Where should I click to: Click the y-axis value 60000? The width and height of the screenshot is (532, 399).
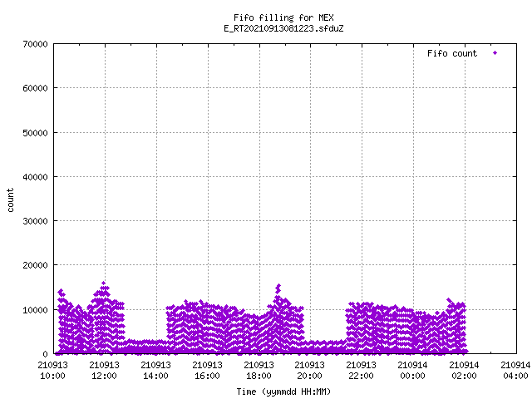coord(35,88)
